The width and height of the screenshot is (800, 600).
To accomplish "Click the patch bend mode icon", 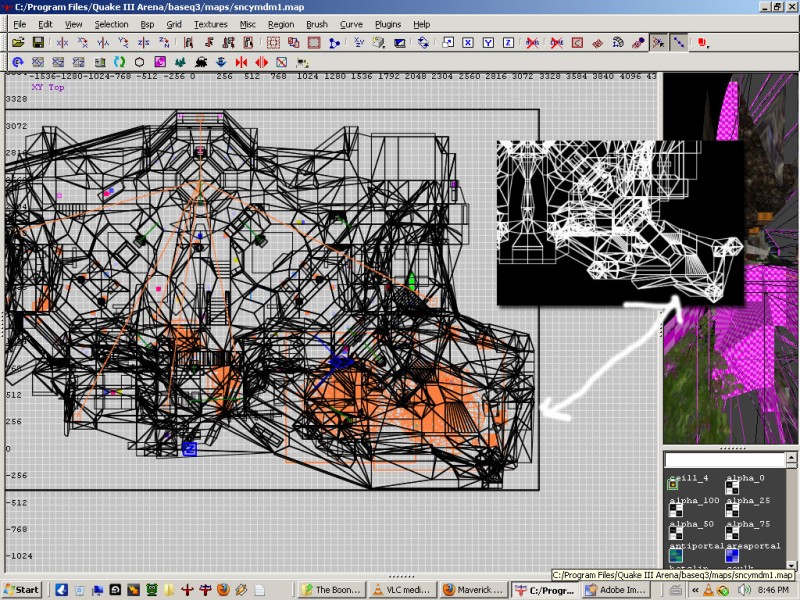I will point(618,43).
